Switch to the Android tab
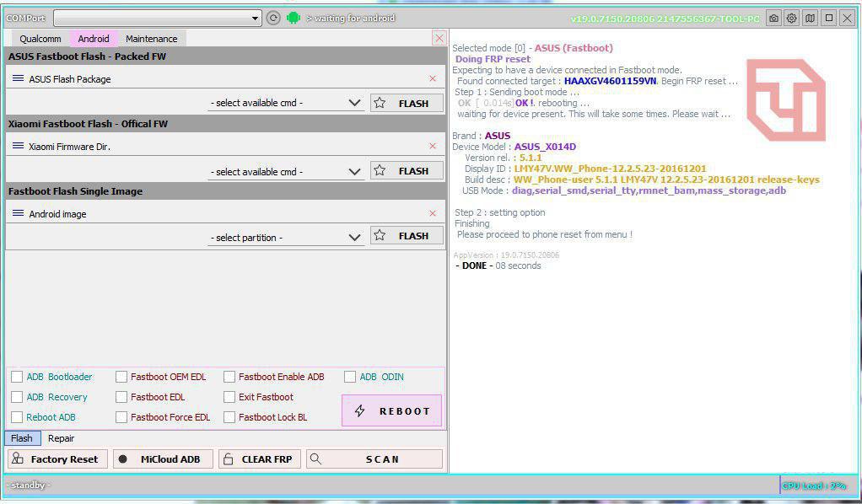Image resolution: width=862 pixels, height=504 pixels. 94,39
